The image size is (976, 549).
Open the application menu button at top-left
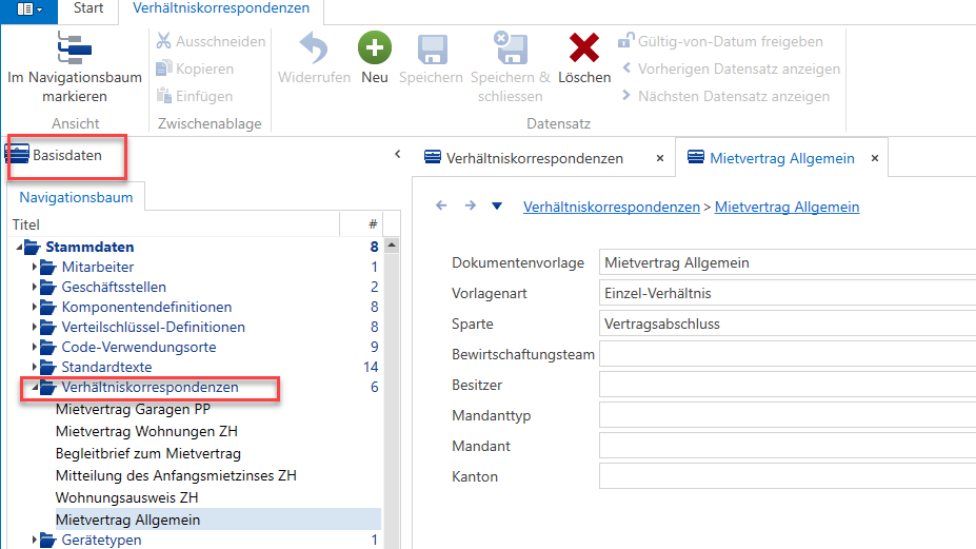[x=29, y=10]
